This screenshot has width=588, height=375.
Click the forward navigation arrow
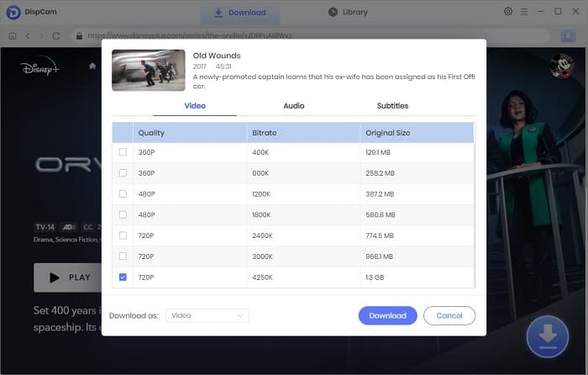(42, 36)
